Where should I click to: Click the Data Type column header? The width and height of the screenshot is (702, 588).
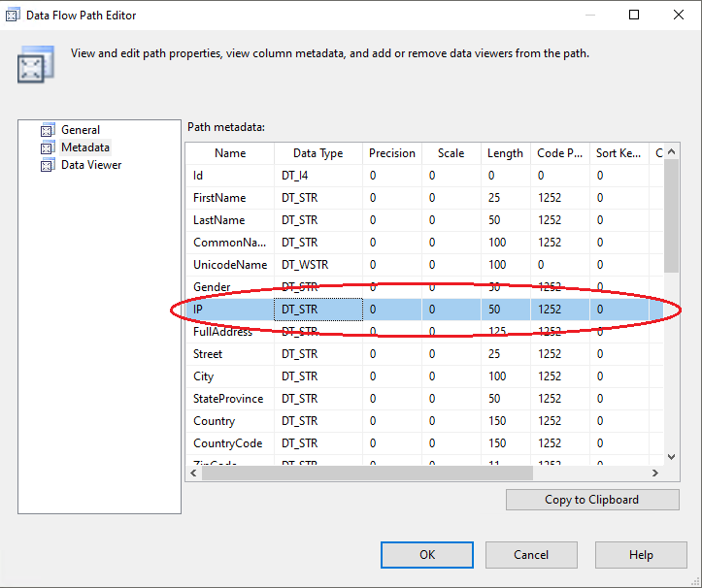click(x=318, y=153)
